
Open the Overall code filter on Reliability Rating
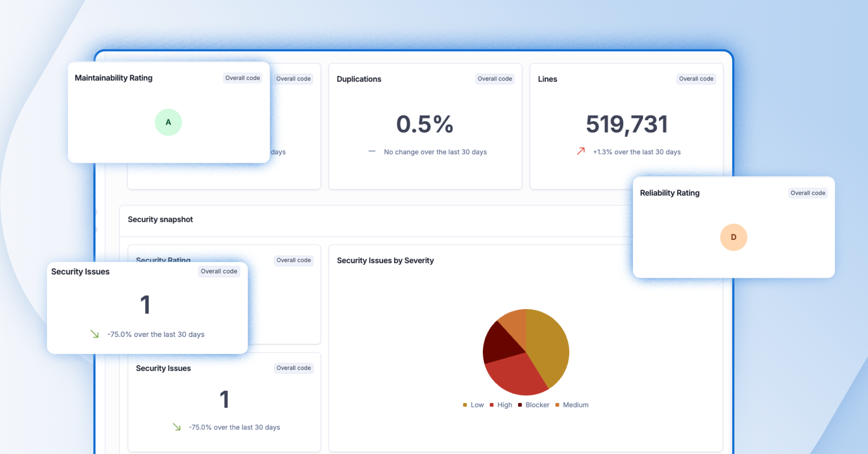tap(808, 193)
